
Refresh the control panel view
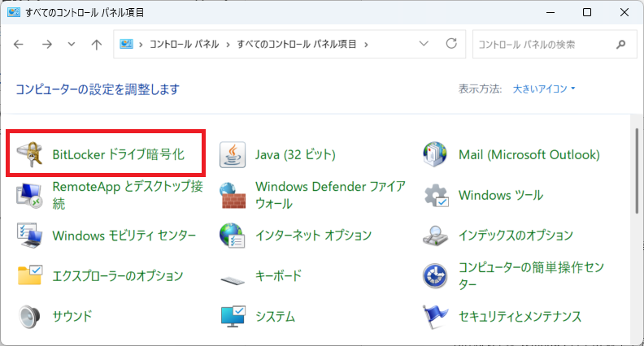click(451, 44)
